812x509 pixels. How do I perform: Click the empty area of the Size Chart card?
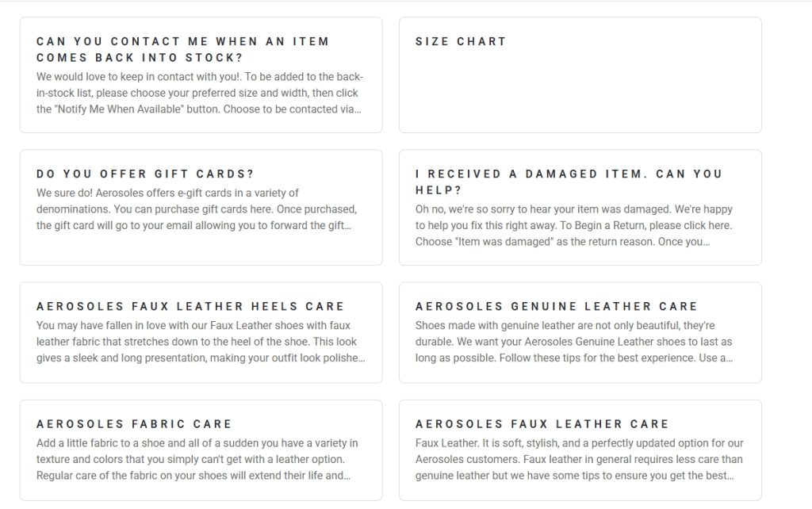tap(580, 91)
